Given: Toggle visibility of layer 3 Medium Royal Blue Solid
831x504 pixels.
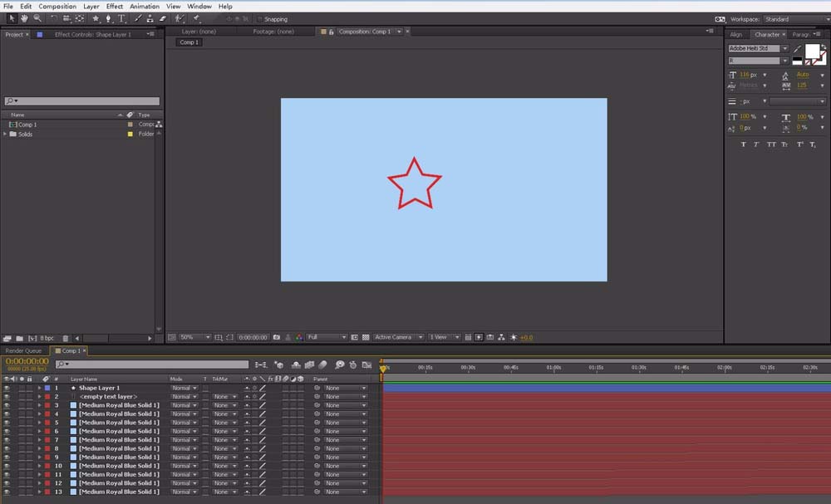Looking at the screenshot, I should (x=7, y=405).
